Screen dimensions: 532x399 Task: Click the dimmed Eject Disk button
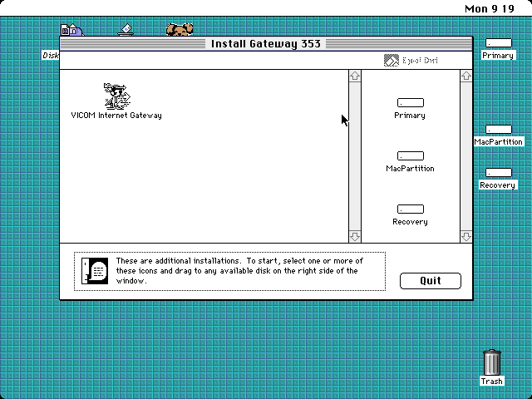pos(411,61)
